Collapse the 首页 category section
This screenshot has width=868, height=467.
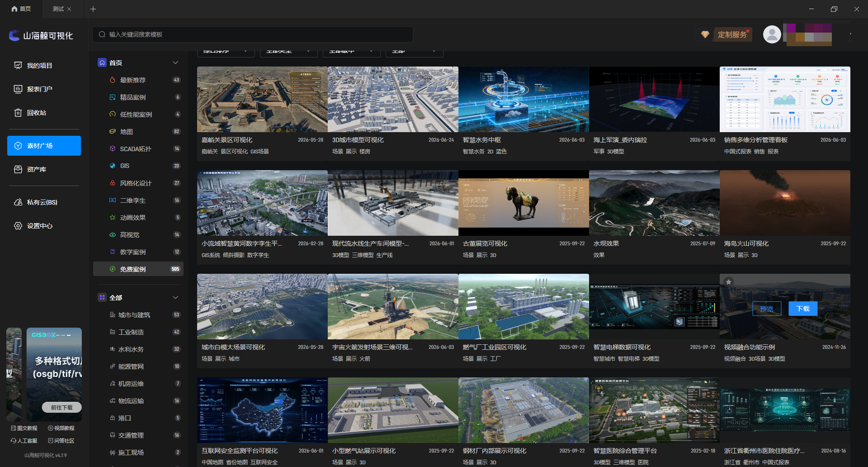175,63
